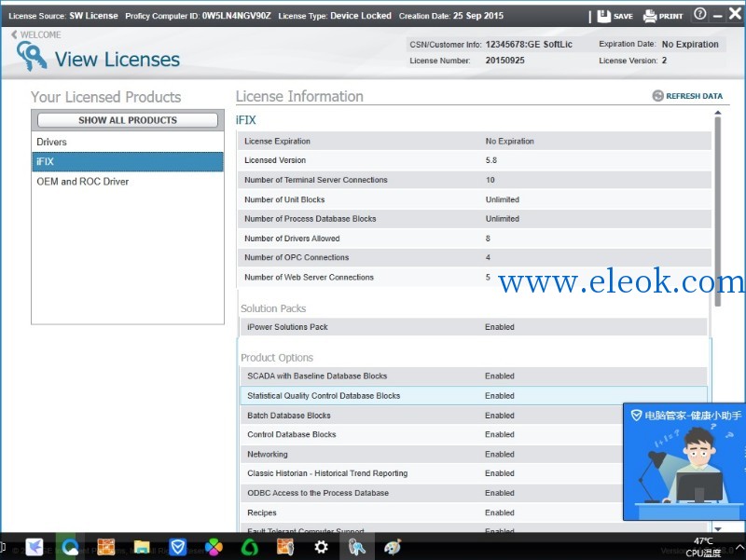The width and height of the screenshot is (746, 560).
Task: Click the scrollbar up arrow
Action: click(x=717, y=113)
